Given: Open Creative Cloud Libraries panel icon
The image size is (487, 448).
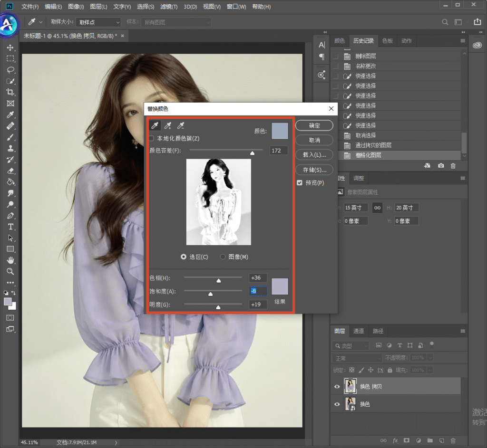Looking at the screenshot, I should (477, 45).
